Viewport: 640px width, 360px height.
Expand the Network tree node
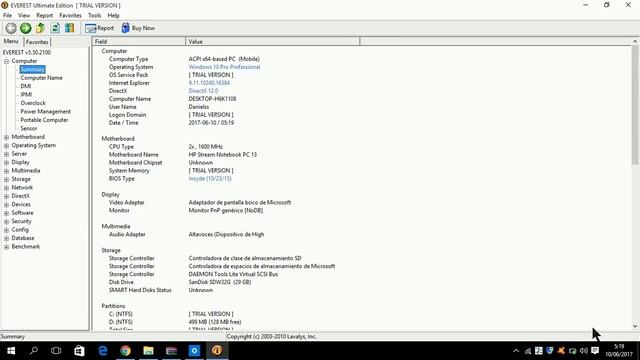[x=7, y=188]
